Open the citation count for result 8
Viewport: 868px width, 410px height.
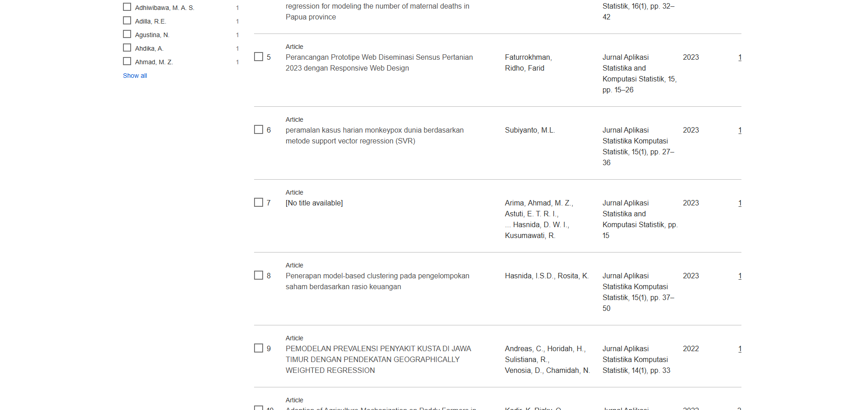[740, 276]
